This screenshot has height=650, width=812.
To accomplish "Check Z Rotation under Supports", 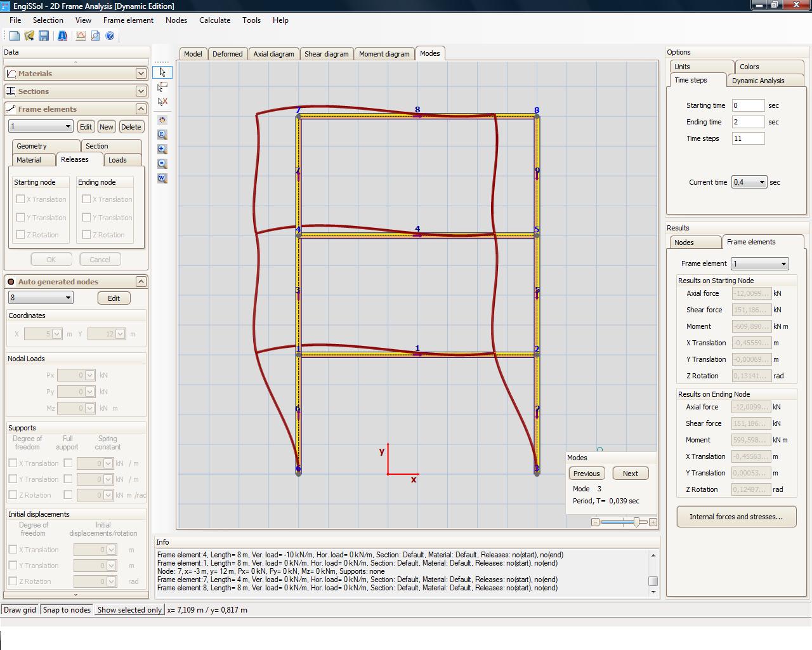I will pyautogui.click(x=13, y=495).
